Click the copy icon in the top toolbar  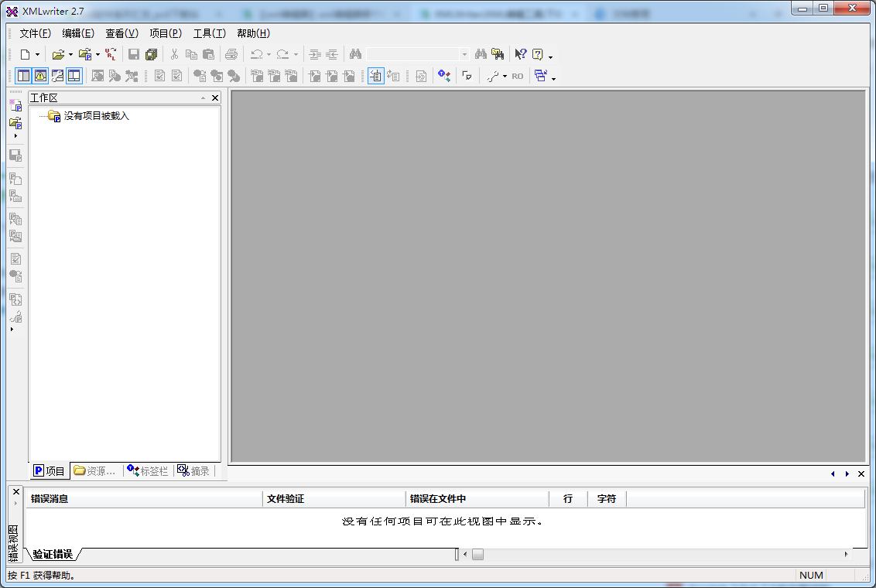[191, 54]
